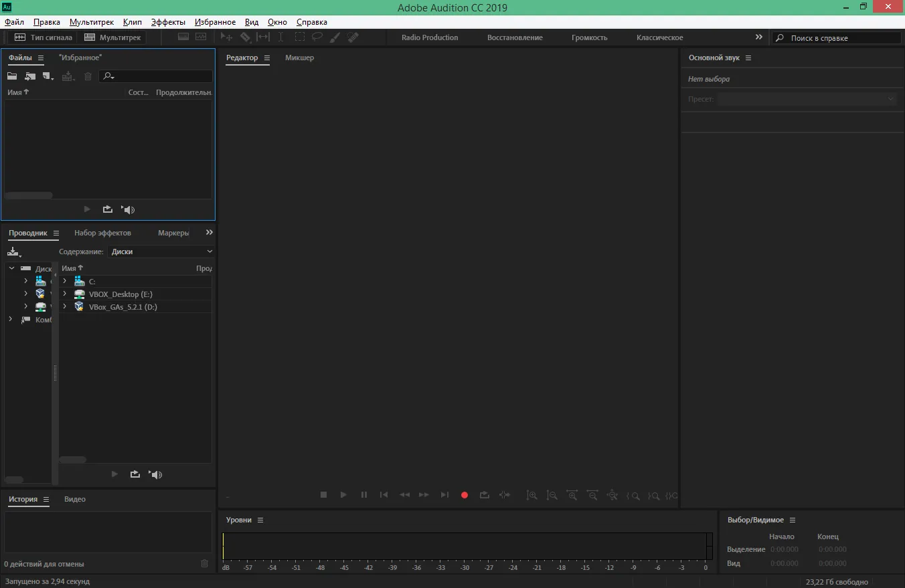Toggle skip selection in transport
Screen dimensions: 905x588
(505, 495)
